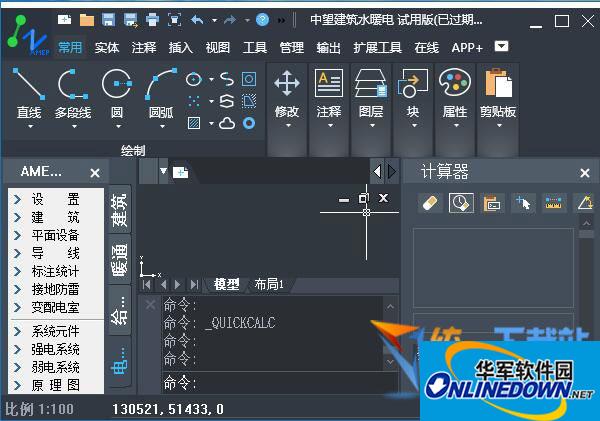Viewport: 600px width, 421px height.
Task: Open the 变配电室 tree item
Action: coord(55,307)
